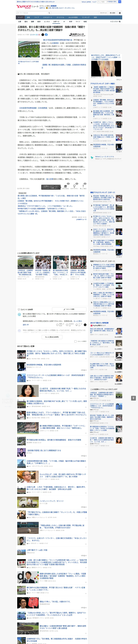Screen dimensions: 138x644
Task: Click the keyword search magnifier icon
Action: (x=49, y=13)
